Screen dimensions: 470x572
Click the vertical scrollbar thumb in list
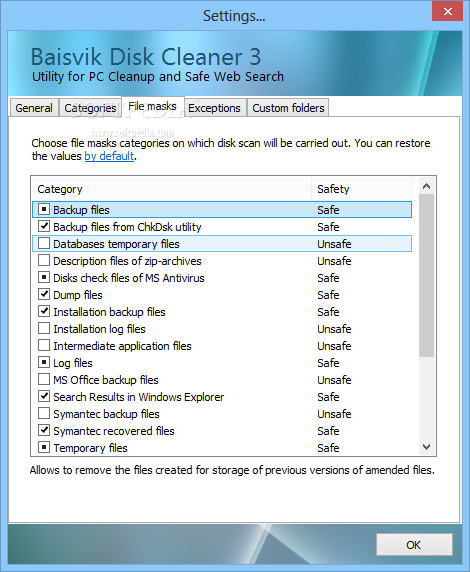point(426,275)
